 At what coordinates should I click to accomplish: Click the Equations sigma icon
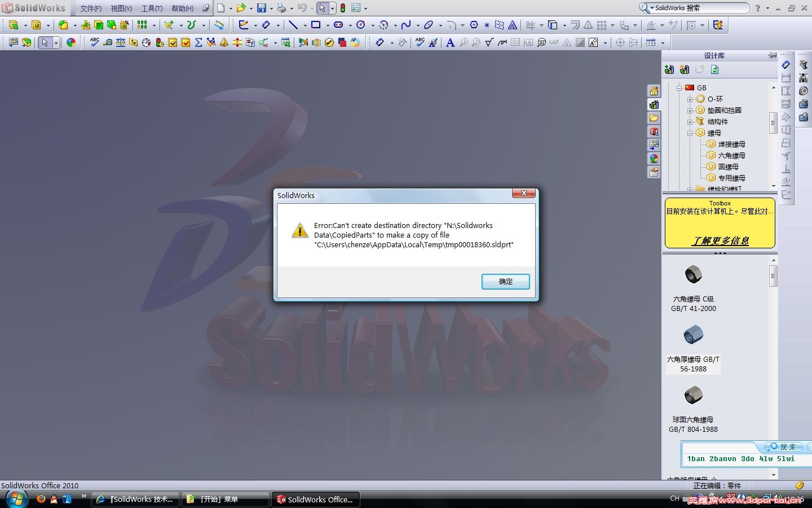[x=198, y=42]
